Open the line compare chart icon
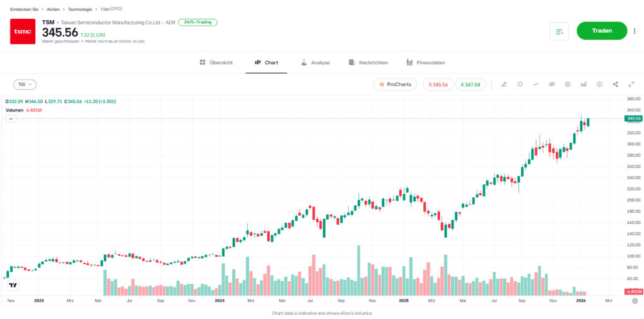The width and height of the screenshot is (644, 319). click(536, 84)
